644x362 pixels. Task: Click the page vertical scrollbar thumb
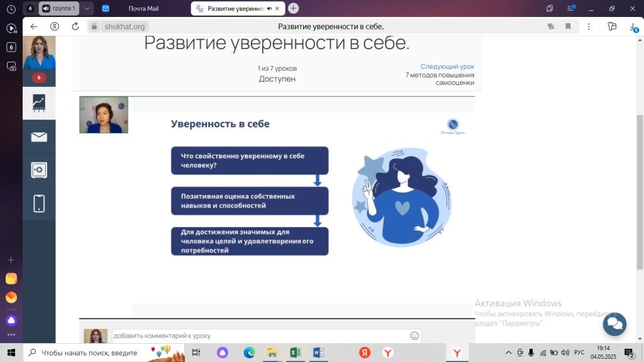click(x=640, y=193)
